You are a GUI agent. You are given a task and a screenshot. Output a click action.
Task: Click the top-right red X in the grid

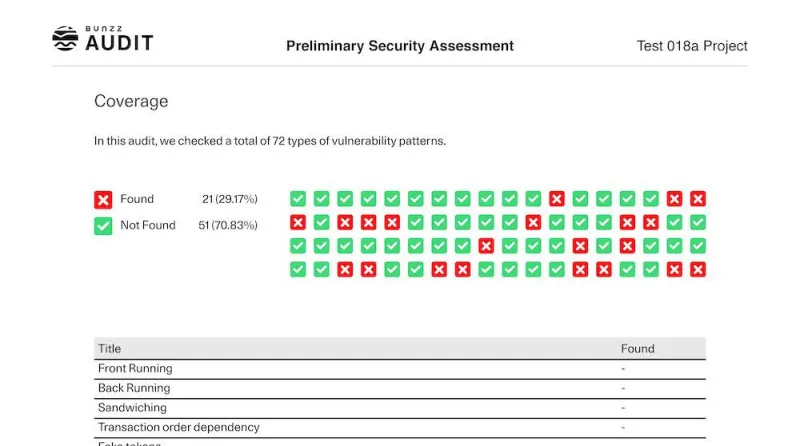click(x=698, y=199)
